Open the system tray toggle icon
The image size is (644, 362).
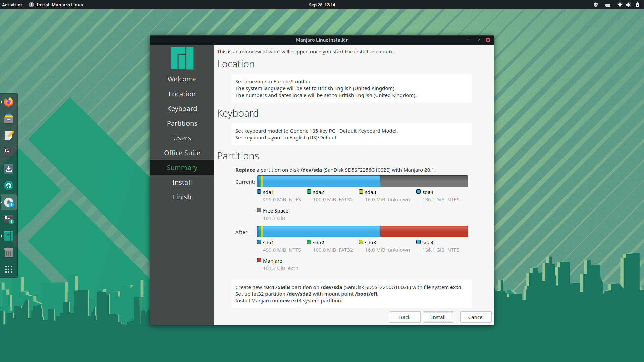608,5
